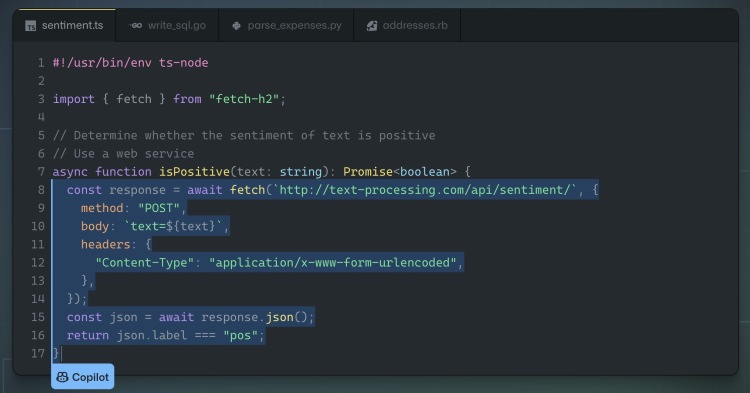Click the "application/x-www-form-urlencoded" value
Viewport: 750px width, 393px height.
pos(333,262)
